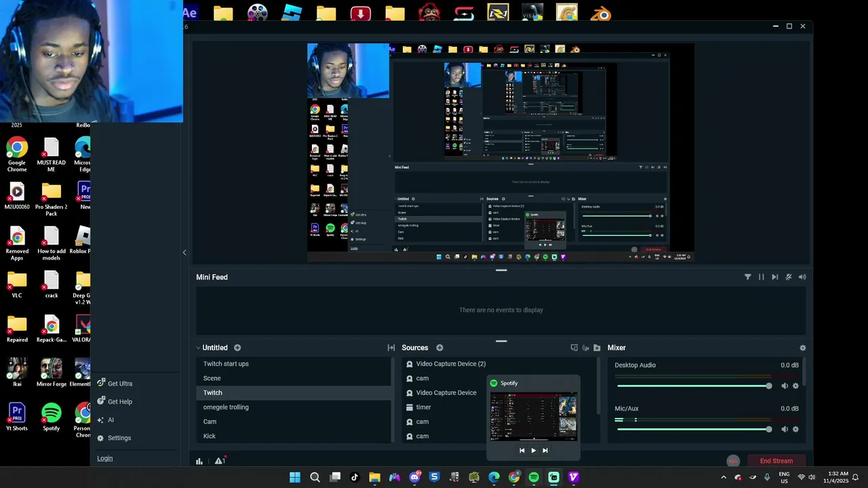Add folder icon in Sources toolbar
The height and width of the screenshot is (488, 868).
pyautogui.click(x=597, y=348)
